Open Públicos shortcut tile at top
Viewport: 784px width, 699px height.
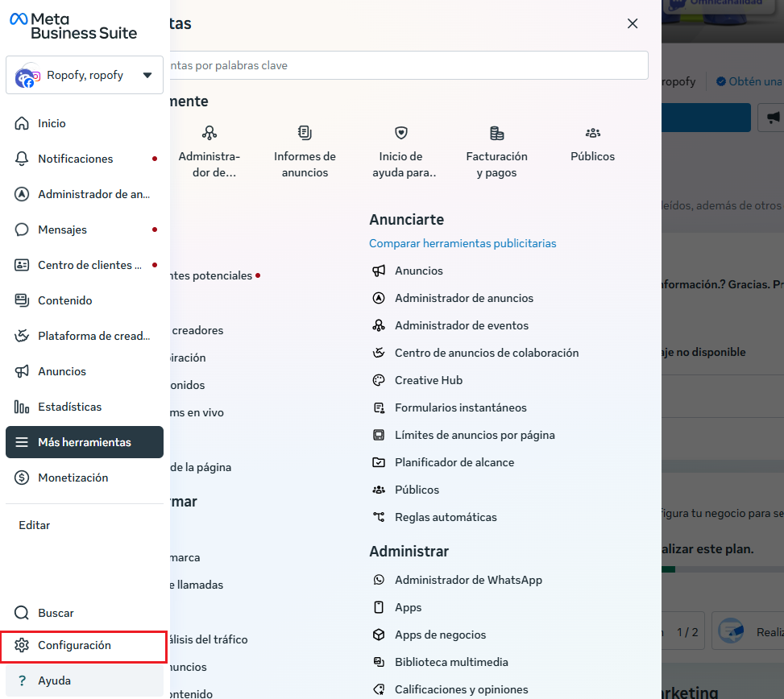593,145
